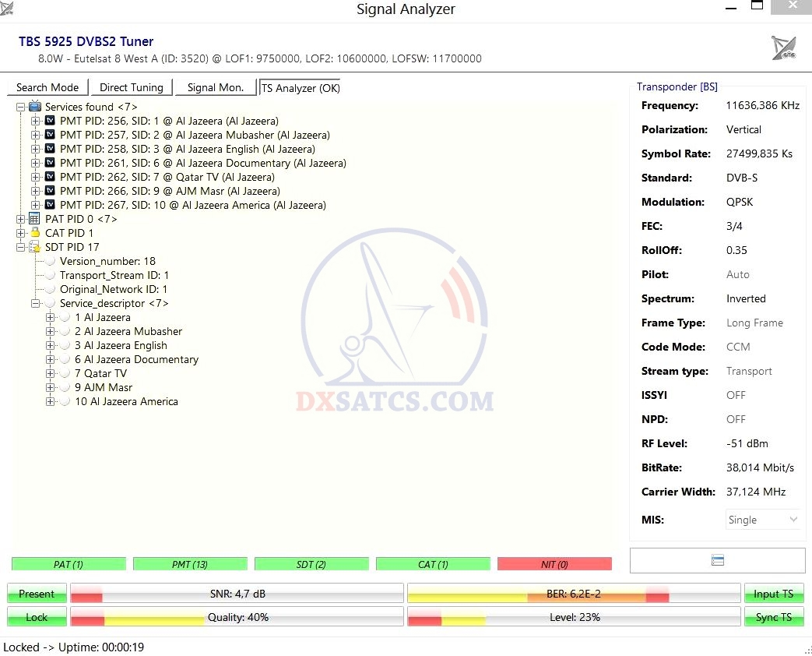812x656 pixels.
Task: Click RF Level value -51 dBm
Action: (x=747, y=443)
